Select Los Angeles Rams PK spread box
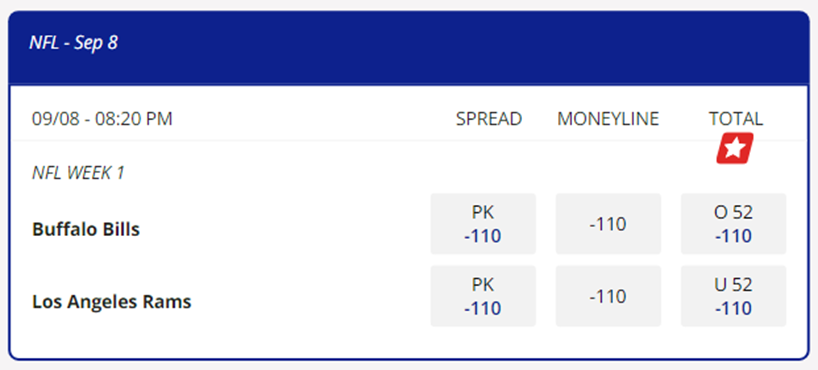 [483, 296]
